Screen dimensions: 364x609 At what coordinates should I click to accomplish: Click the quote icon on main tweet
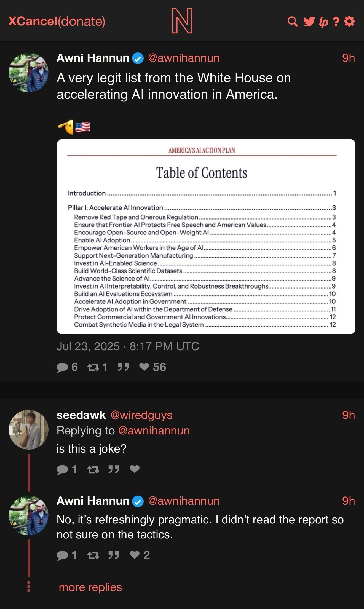coord(123,367)
